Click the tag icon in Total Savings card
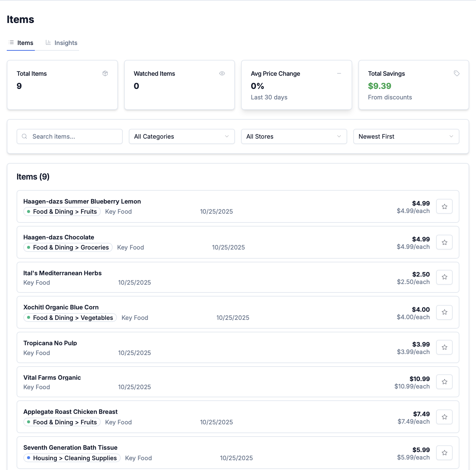476x470 pixels. click(456, 73)
